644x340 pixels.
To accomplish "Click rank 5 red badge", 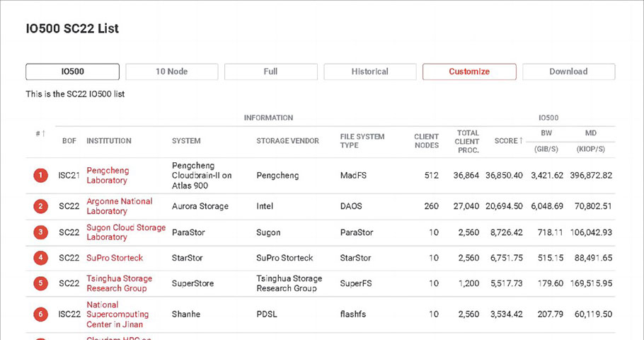I will click(40, 283).
